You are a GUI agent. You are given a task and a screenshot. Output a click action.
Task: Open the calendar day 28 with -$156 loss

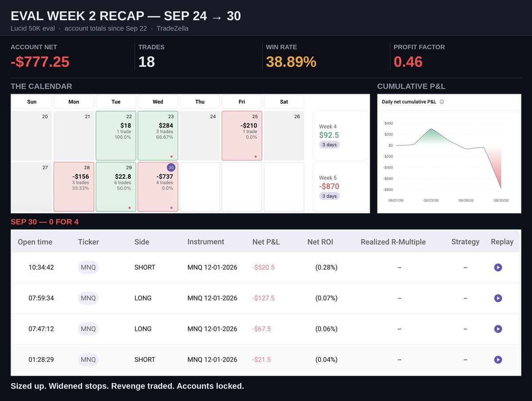pyautogui.click(x=74, y=187)
